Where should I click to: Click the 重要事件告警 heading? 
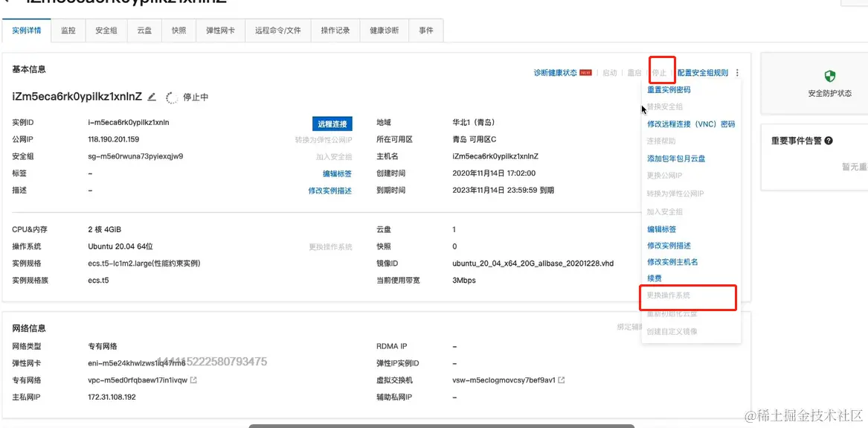(796, 141)
